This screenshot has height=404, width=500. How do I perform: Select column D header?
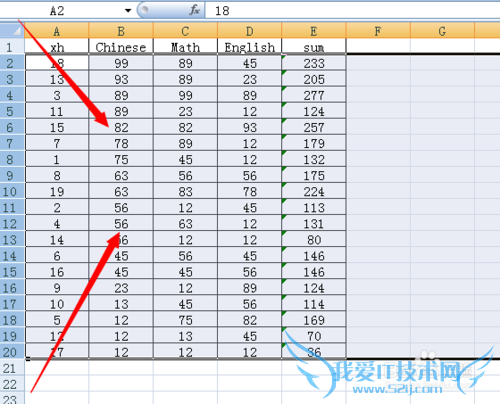(x=250, y=31)
